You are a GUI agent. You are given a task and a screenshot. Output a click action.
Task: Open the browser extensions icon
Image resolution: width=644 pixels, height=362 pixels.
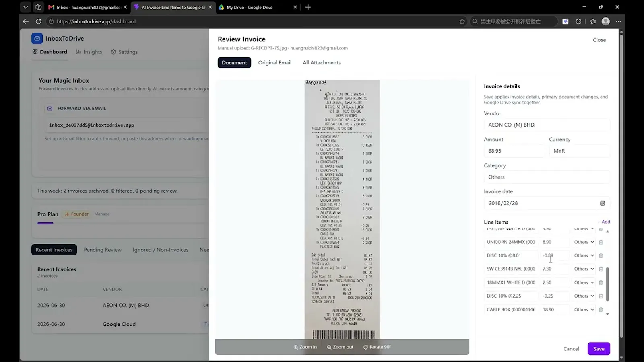click(x=578, y=21)
